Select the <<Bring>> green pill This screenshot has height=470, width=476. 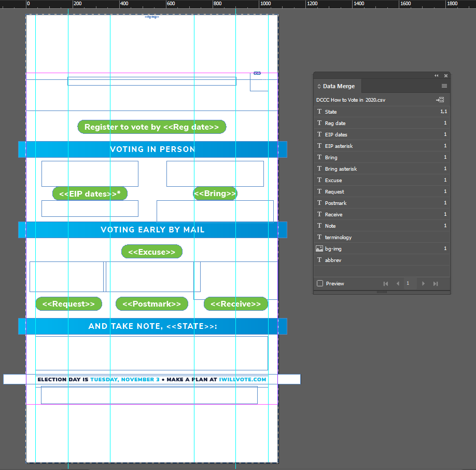pyautogui.click(x=215, y=193)
